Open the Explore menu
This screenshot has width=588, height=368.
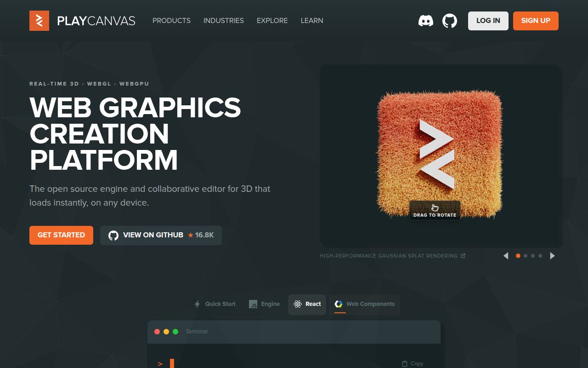[272, 21]
